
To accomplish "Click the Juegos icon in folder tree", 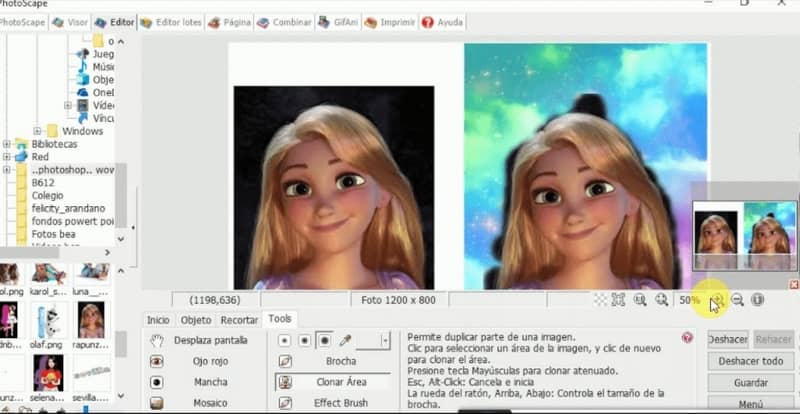I will point(83,54).
